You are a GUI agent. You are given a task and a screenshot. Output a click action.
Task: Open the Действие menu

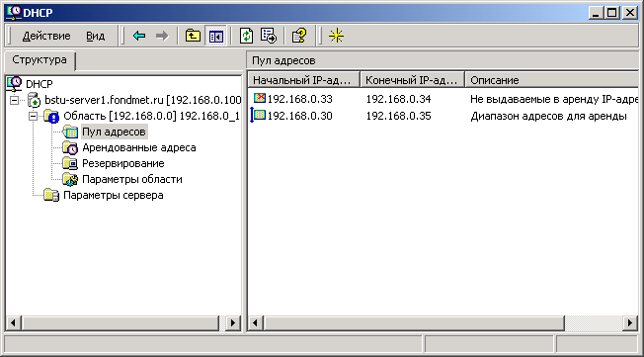pyautogui.click(x=46, y=37)
